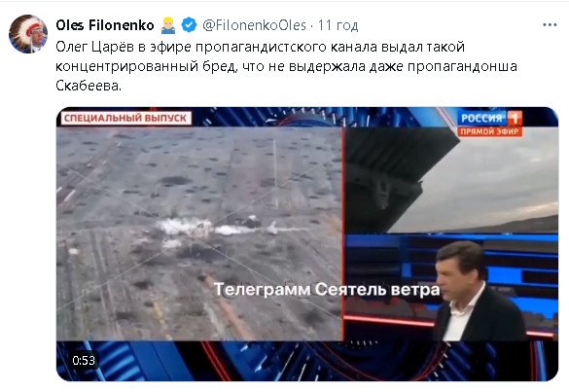
Task: Click the blue verified checkmark badge
Action: click(x=189, y=25)
